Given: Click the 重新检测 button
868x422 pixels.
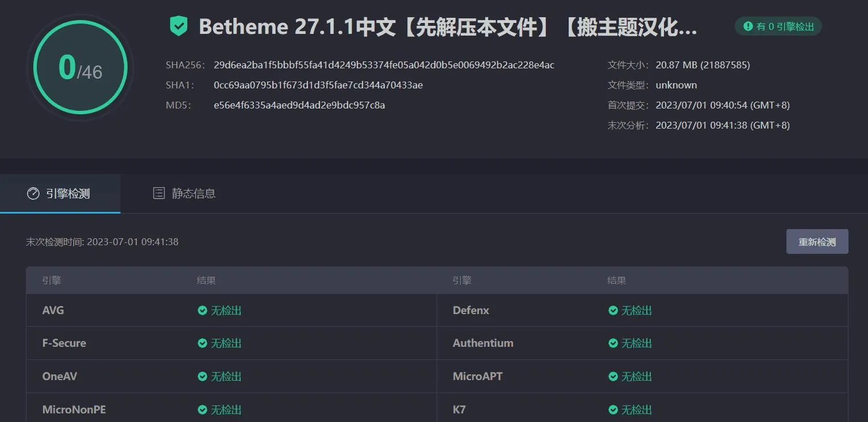Looking at the screenshot, I should (x=817, y=242).
